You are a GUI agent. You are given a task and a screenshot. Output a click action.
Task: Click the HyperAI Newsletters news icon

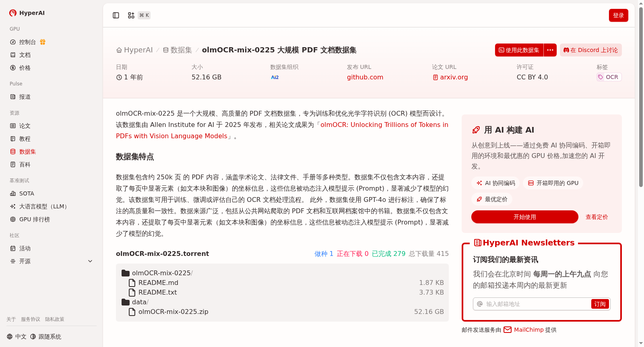(x=478, y=243)
